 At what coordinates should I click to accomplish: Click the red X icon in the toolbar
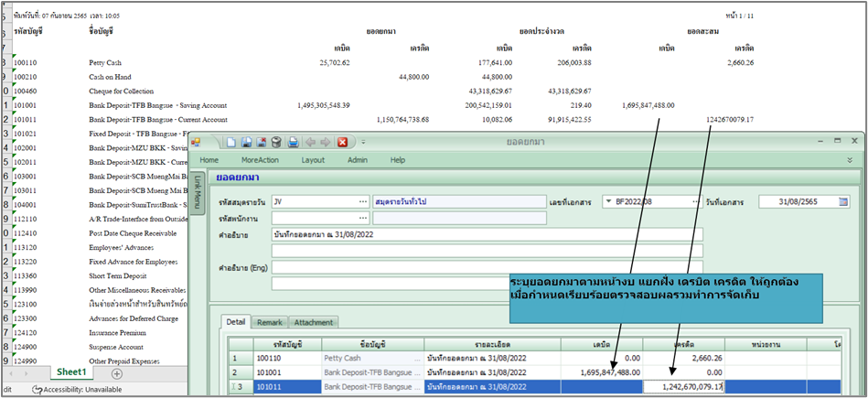pyautogui.click(x=342, y=142)
